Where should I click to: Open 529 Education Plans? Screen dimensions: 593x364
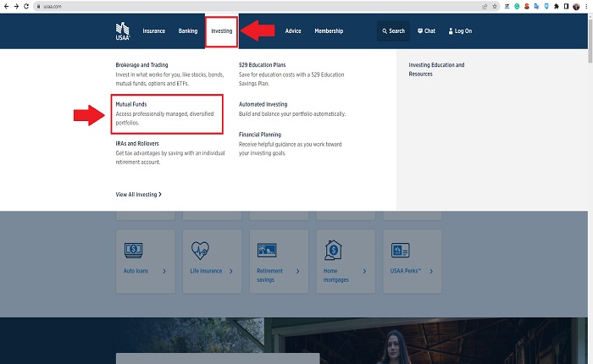pos(262,65)
